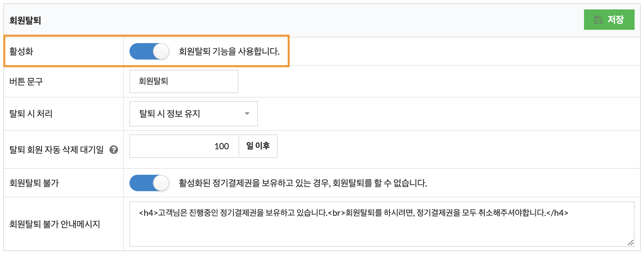Click the 탈퇴 시 처리 row label
Viewport: 644px width, 257px height.
[31, 114]
